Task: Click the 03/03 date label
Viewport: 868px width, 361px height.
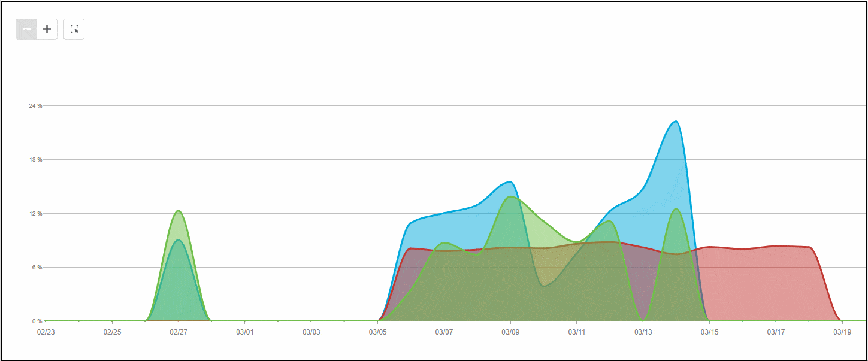Action: (x=311, y=331)
